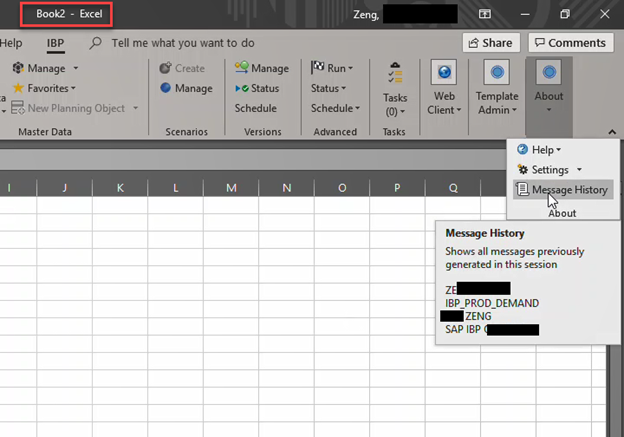This screenshot has width=624, height=437.
Task: Select column J header
Action: point(64,188)
